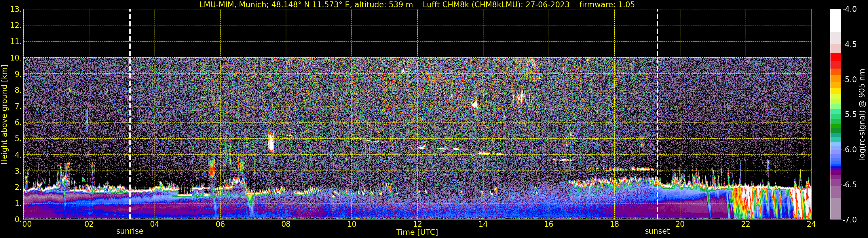
Task: Click the time axis tick label '20'
Action: 680,224
